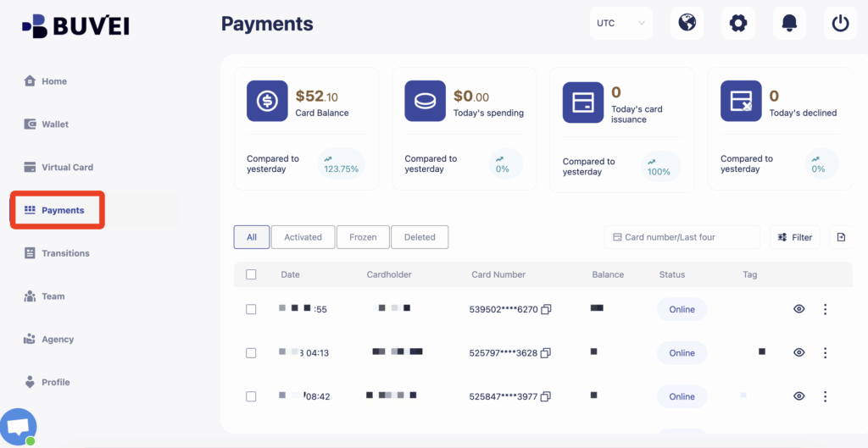Check the box for card ending 3977

tap(251, 396)
